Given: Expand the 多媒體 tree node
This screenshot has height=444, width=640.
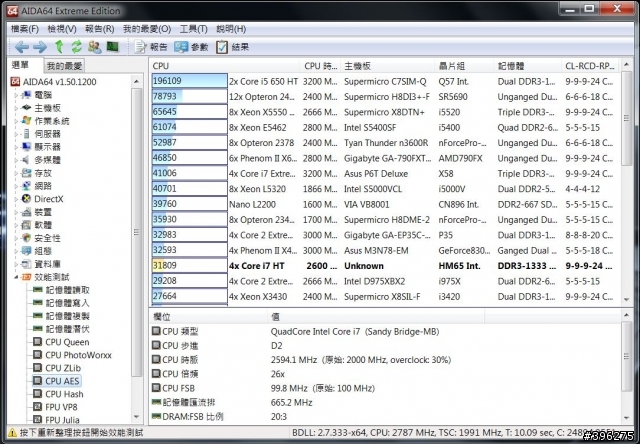Looking at the screenshot, I should [x=16, y=160].
